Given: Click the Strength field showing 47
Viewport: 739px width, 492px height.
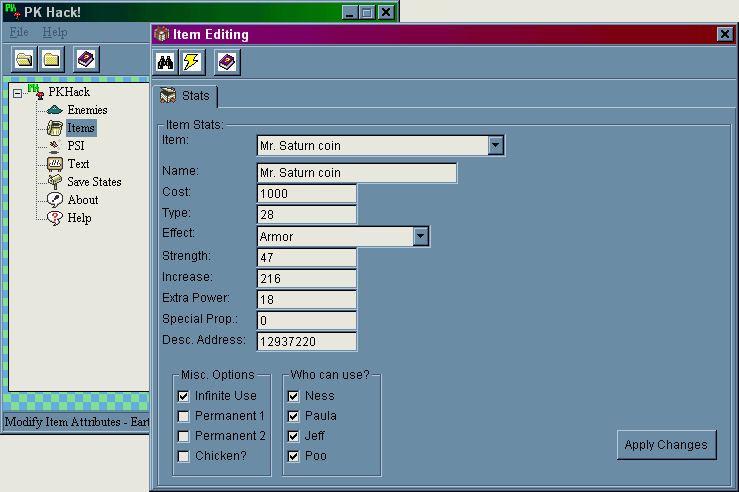Looking at the screenshot, I should (x=307, y=257).
